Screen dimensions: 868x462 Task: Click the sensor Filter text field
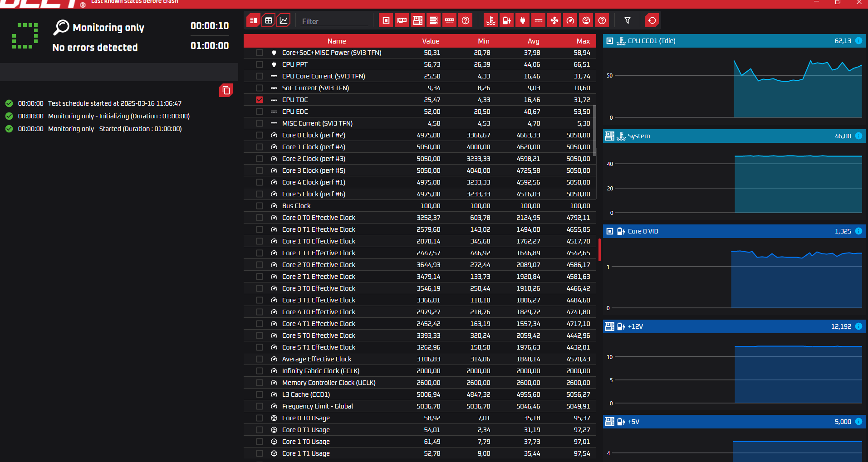pos(334,21)
